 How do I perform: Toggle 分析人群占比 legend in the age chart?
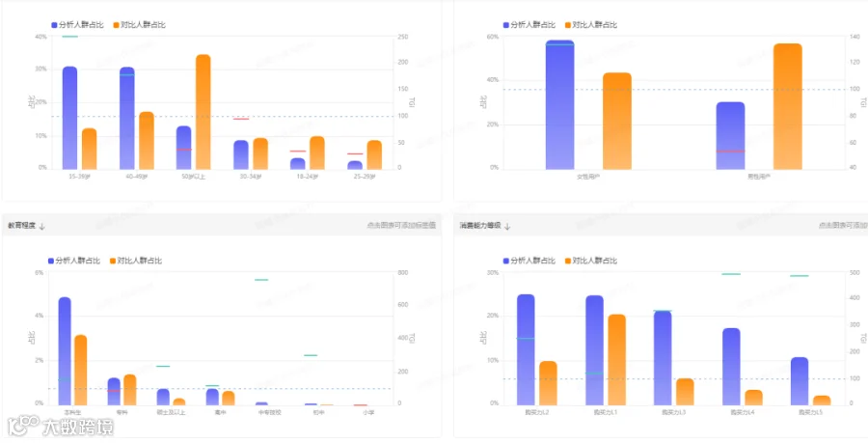point(77,25)
